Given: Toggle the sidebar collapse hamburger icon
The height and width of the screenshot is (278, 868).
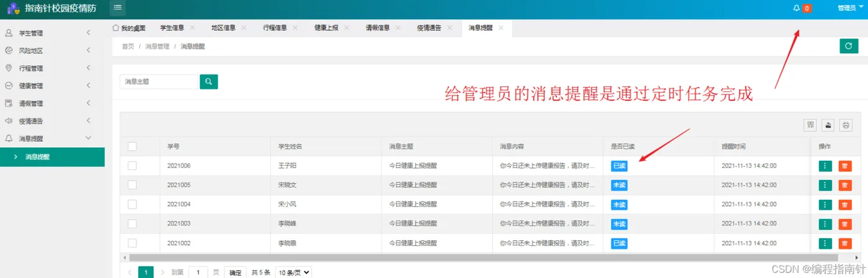Looking at the screenshot, I should click(118, 8).
